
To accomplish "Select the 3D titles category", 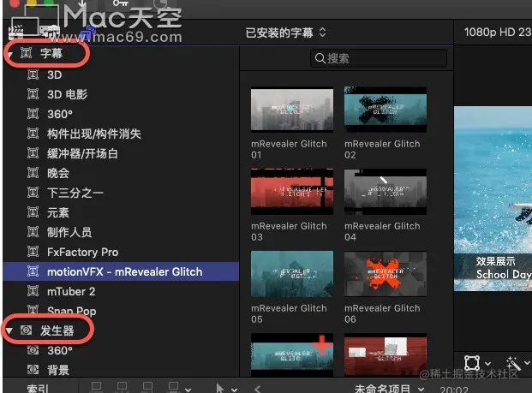I will pyautogui.click(x=121, y=74).
